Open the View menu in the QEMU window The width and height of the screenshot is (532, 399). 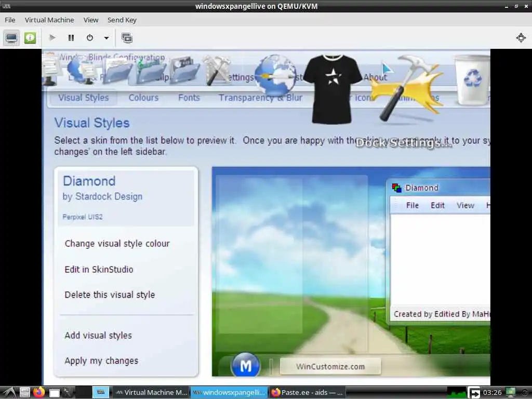pyautogui.click(x=91, y=20)
